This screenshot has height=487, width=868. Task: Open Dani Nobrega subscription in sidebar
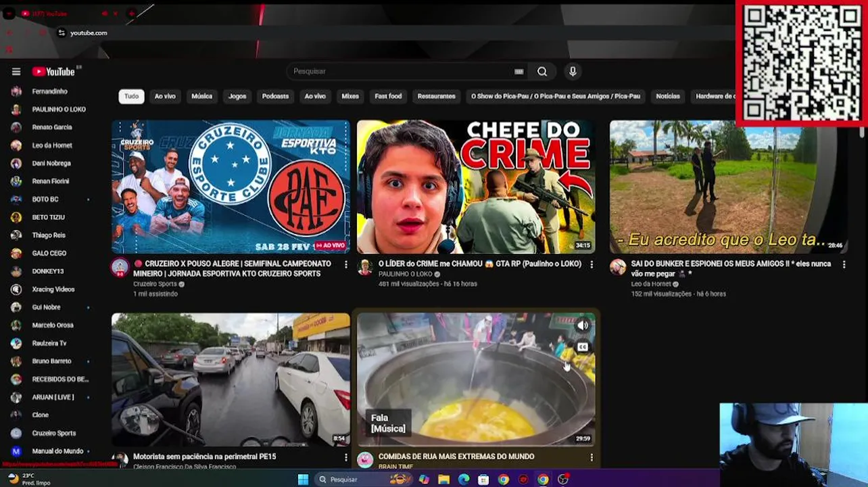(x=51, y=163)
